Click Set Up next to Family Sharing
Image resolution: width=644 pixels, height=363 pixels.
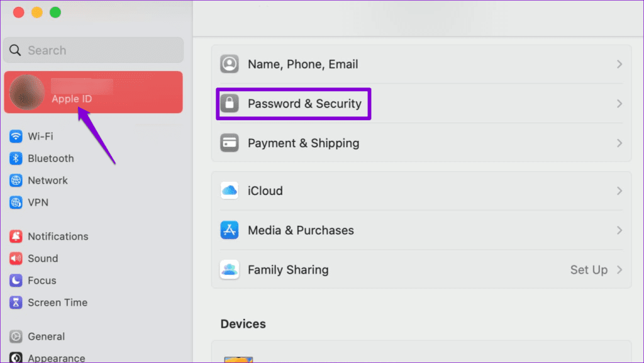pos(589,269)
